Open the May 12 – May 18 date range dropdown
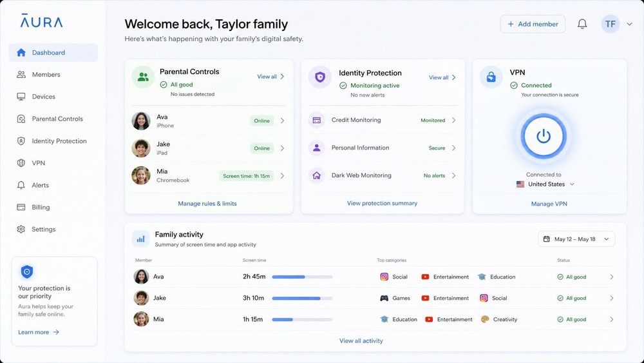The height and width of the screenshot is (363, 644). [x=576, y=239]
